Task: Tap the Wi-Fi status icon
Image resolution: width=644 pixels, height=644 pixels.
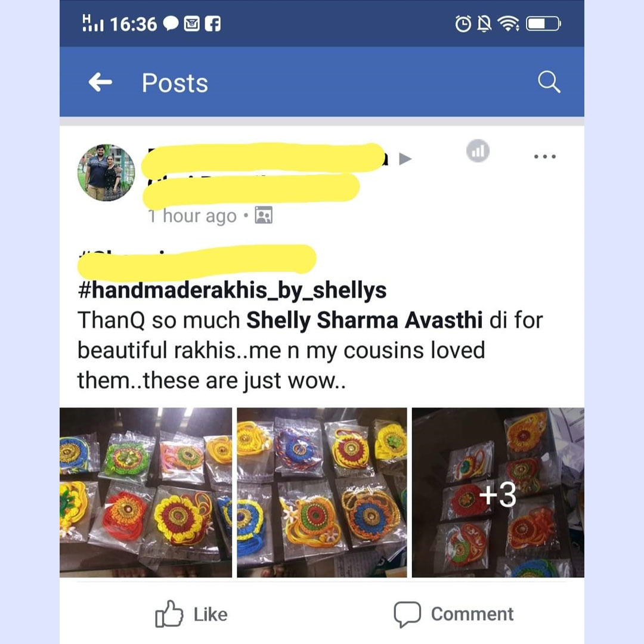Action: tap(509, 24)
